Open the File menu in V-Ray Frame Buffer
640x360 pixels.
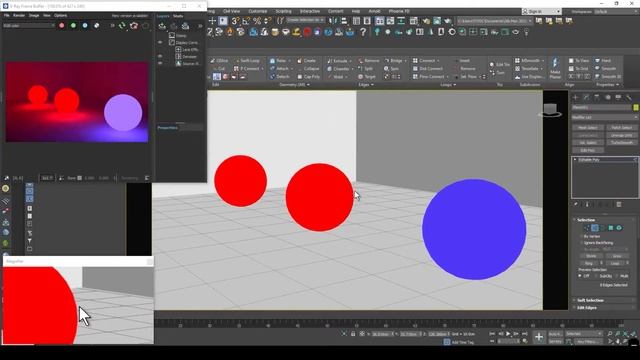(x=7, y=16)
